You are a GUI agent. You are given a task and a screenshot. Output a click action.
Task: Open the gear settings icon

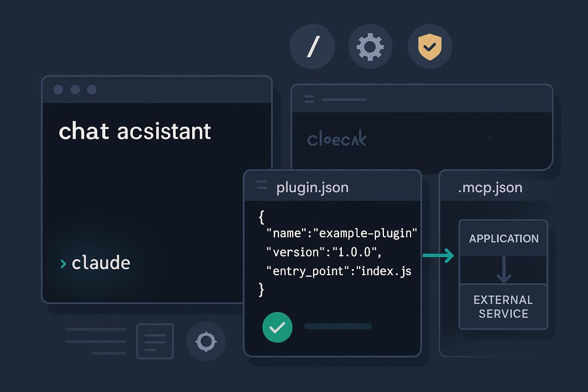coord(370,47)
